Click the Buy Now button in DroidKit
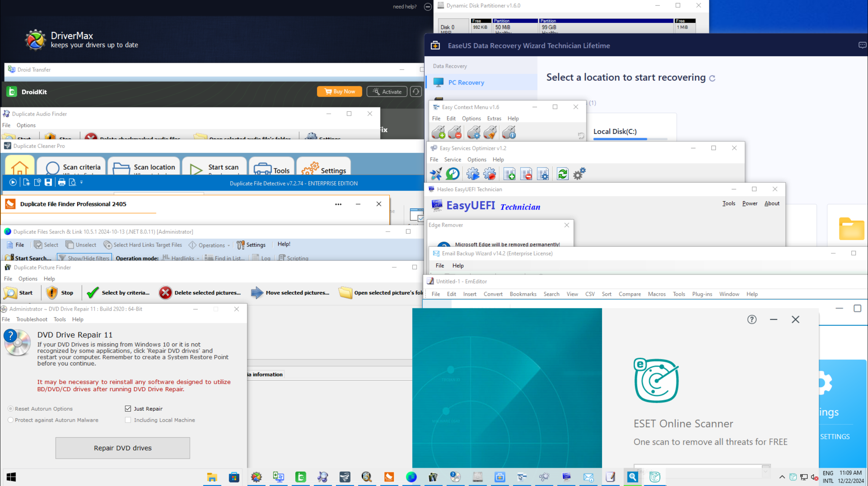This screenshot has height=486, width=868. 339,92
